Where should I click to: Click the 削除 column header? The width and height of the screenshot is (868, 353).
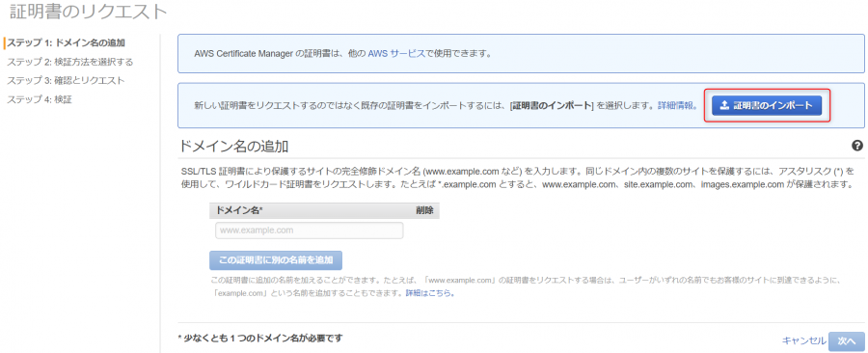pyautogui.click(x=424, y=210)
